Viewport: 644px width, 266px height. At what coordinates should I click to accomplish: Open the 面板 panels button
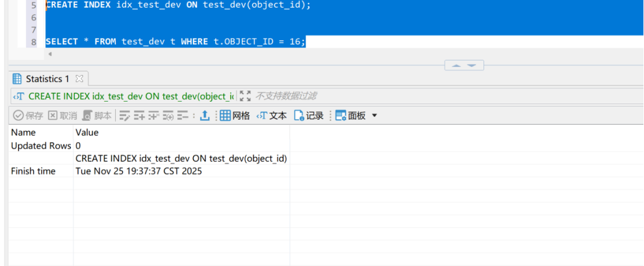(351, 116)
